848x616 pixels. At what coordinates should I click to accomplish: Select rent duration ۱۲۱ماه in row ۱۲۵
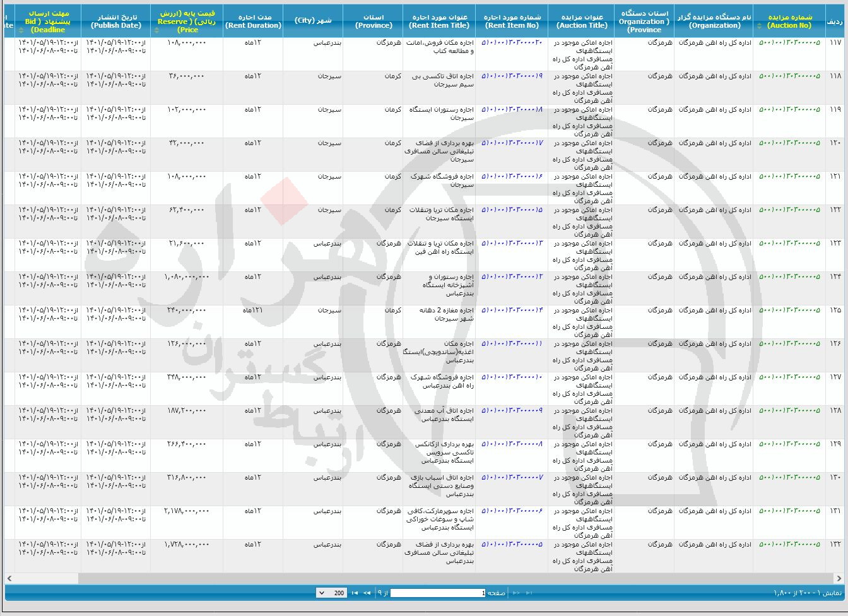click(x=253, y=322)
